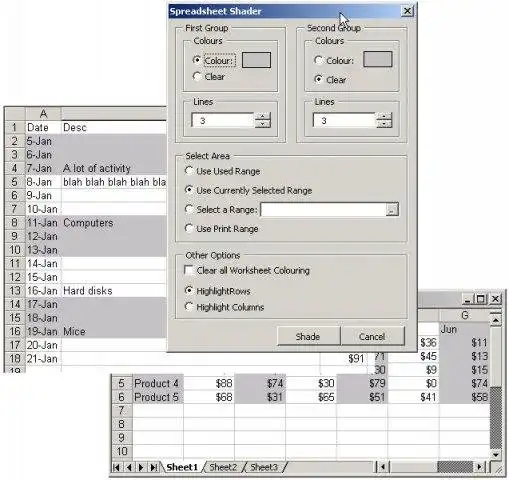Screen dimensions: 509x480
Task: Click the 'A lot of activity' cell
Action: 114,168
